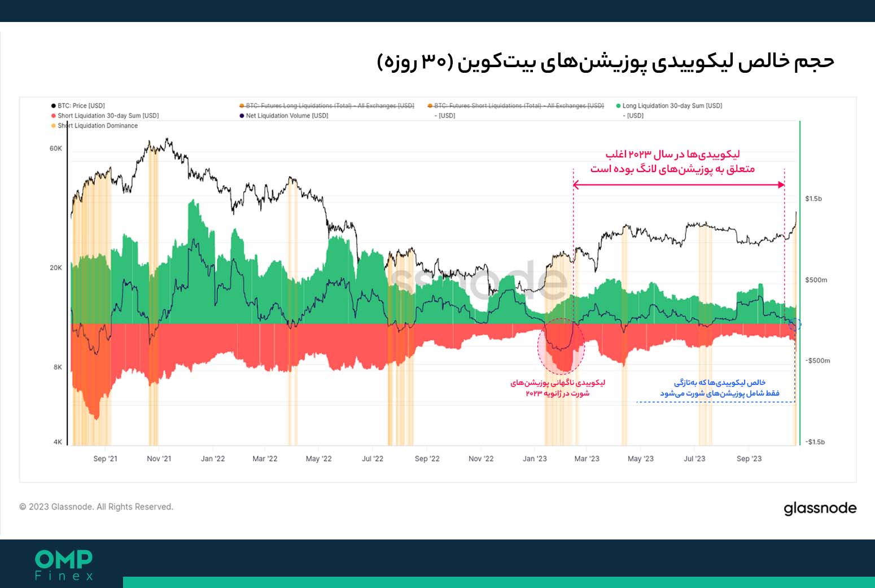The width and height of the screenshot is (875, 588).
Task: Click the 2023 Glassnode copyright notice
Action: [x=96, y=507]
